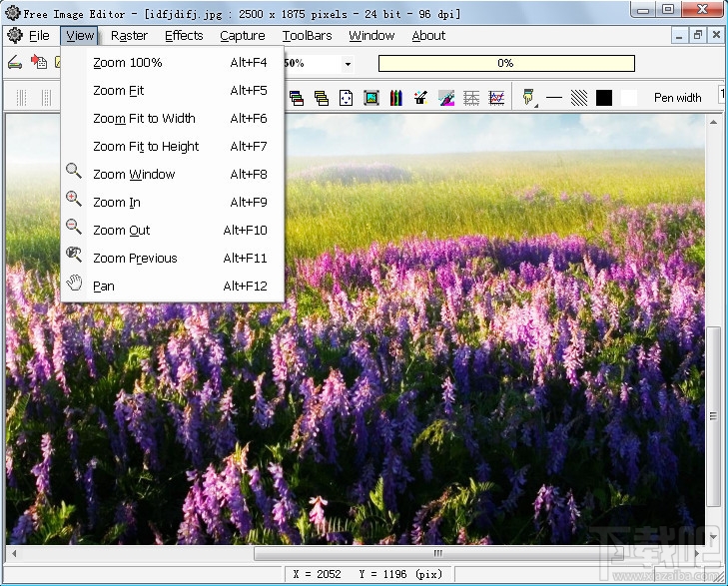The height and width of the screenshot is (586, 728).
Task: Click the Zoom Window magnifier icon
Action: [x=73, y=171]
